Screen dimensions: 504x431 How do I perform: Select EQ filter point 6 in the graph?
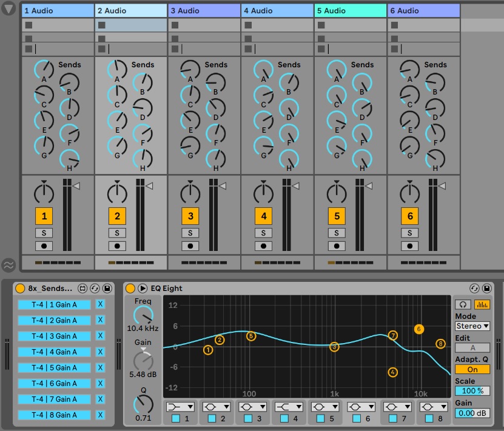coord(418,329)
